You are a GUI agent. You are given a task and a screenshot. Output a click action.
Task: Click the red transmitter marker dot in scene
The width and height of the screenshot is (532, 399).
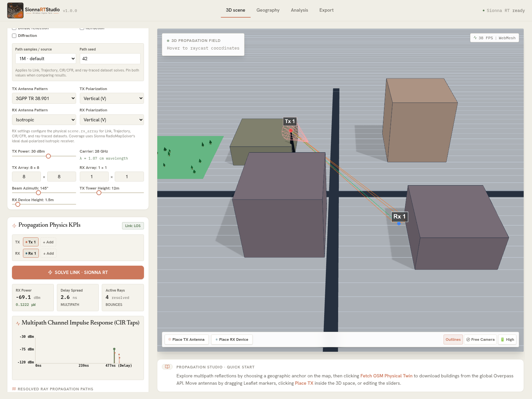click(x=291, y=131)
